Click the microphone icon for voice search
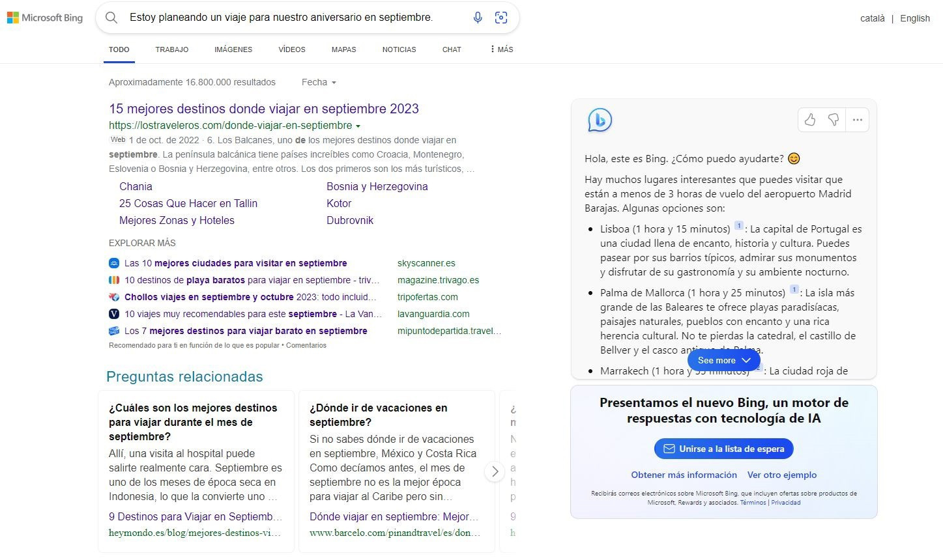This screenshot has width=943, height=560. [478, 18]
